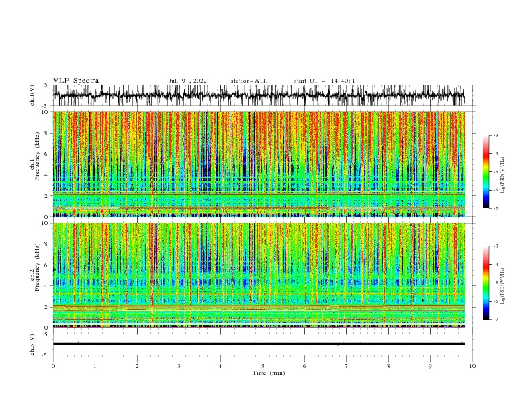
Task: Click the ch.2 spectrogram panel
Action: point(259,275)
